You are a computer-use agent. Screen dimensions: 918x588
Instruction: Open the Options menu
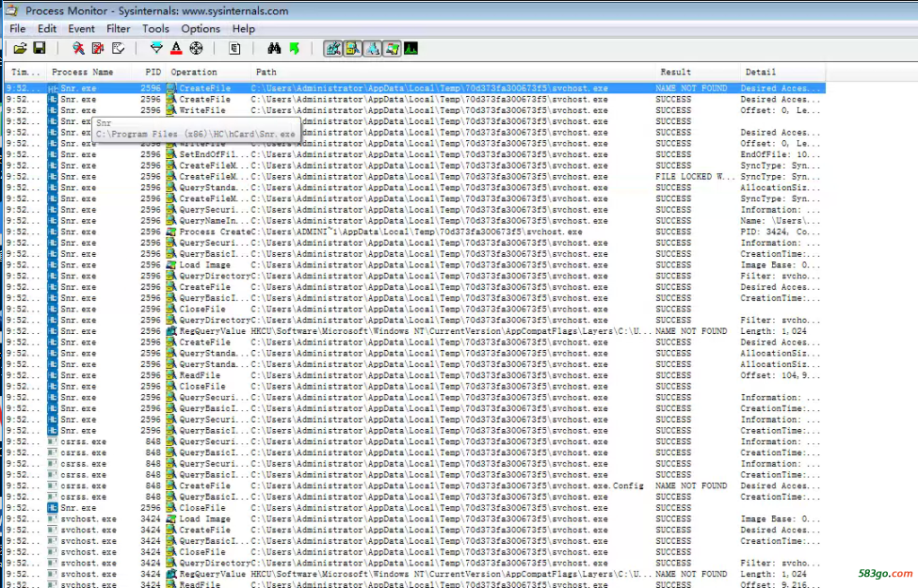[x=201, y=28]
